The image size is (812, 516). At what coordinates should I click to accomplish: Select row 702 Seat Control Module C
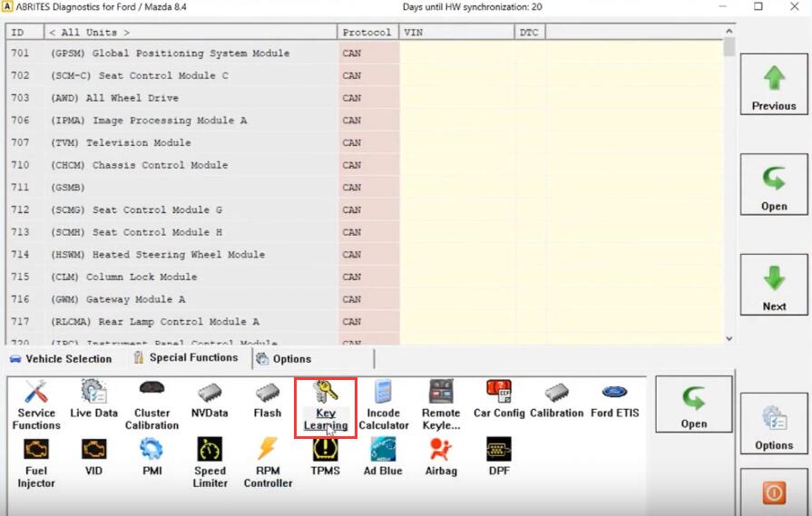pos(365,75)
